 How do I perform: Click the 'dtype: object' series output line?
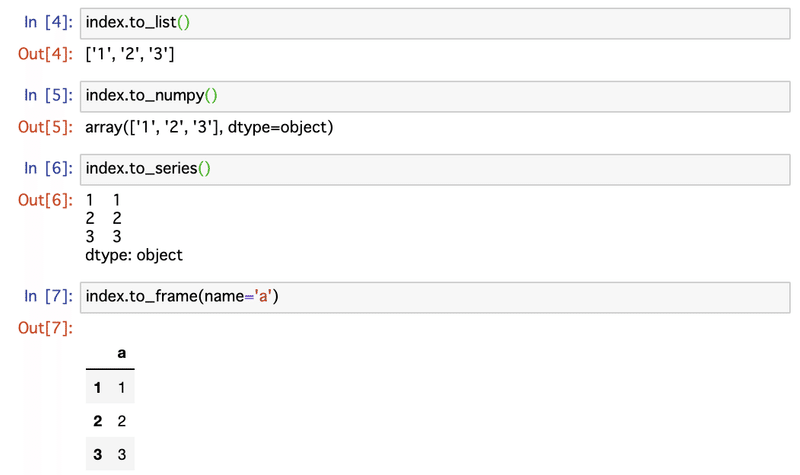tap(134, 255)
